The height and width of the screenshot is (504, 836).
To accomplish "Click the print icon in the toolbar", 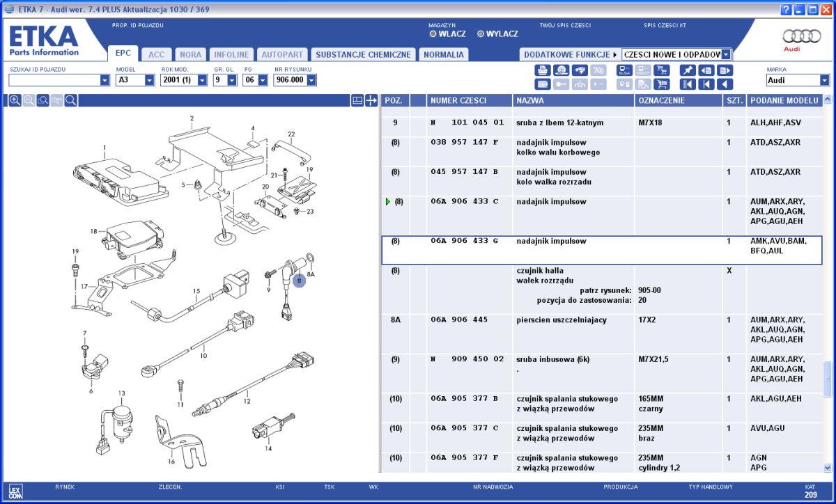I will (x=543, y=70).
